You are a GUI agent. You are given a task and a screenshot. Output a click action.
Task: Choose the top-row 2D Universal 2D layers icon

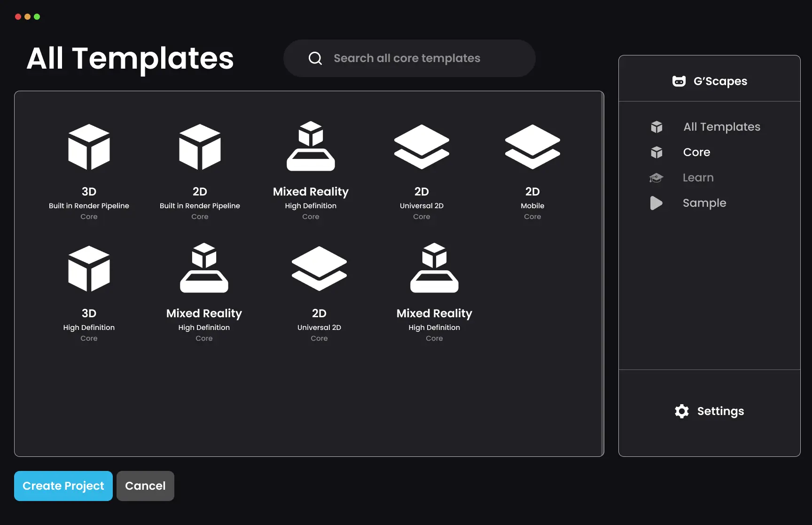(x=422, y=147)
